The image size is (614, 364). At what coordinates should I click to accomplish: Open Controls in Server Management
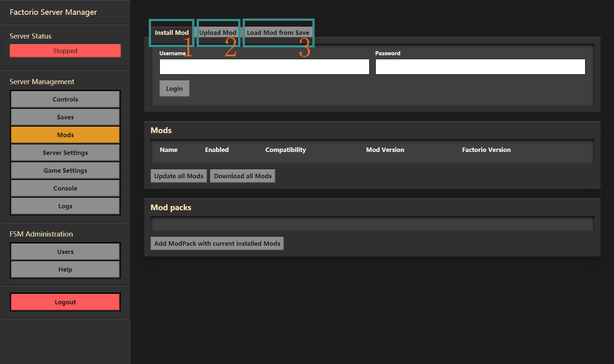click(65, 99)
